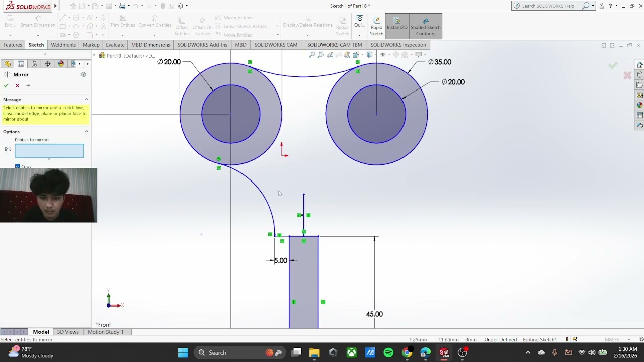Open SOLIDWORKS Resources in the task pane
The image size is (644, 362).
(639, 65)
